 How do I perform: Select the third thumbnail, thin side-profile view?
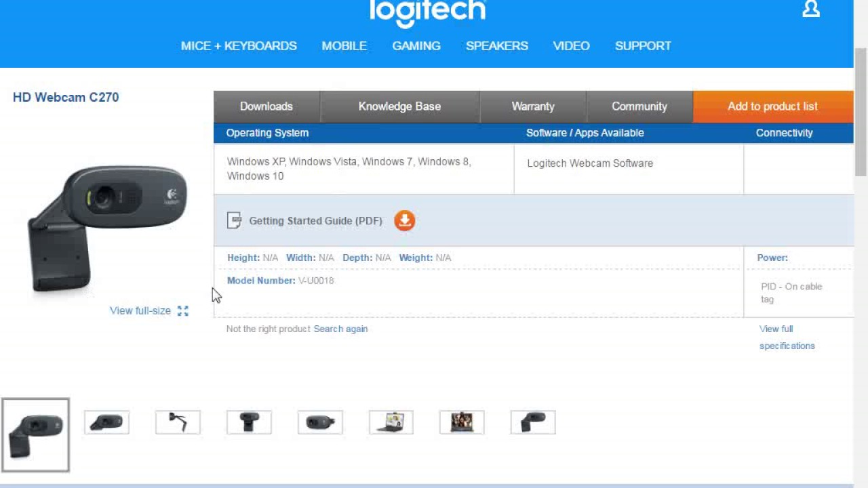(178, 422)
